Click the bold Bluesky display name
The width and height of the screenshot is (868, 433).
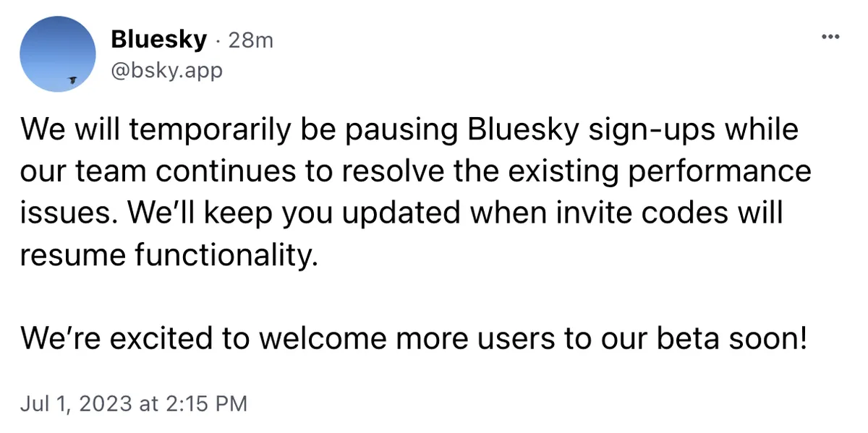[159, 40]
